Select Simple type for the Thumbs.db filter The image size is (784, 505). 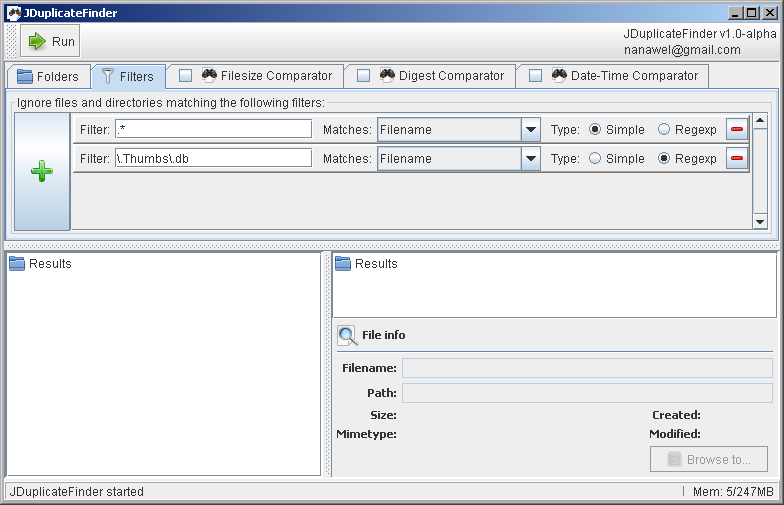[x=594, y=158]
